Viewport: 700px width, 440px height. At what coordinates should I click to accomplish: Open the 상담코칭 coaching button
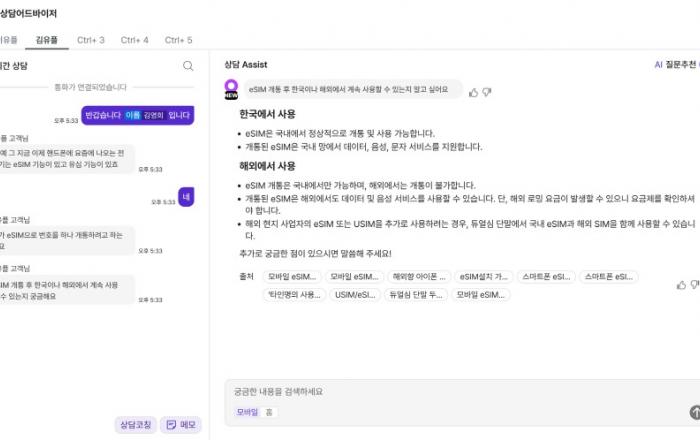coord(136,424)
